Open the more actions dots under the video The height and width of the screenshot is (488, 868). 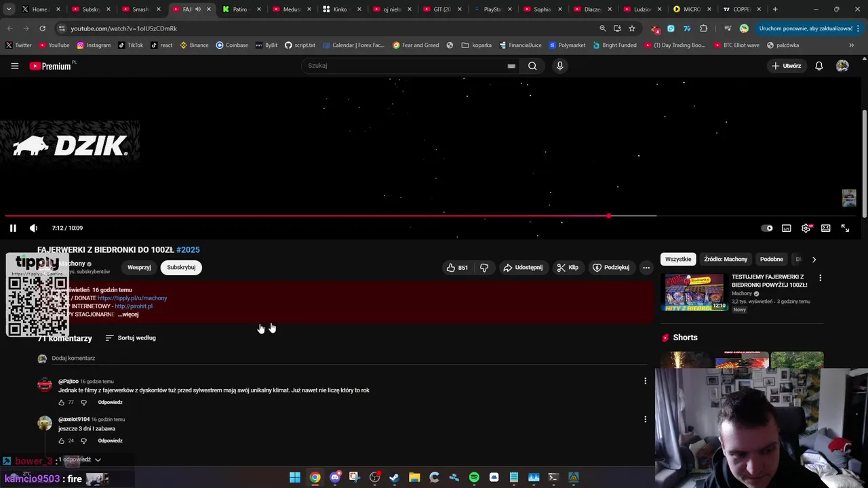(646, 268)
